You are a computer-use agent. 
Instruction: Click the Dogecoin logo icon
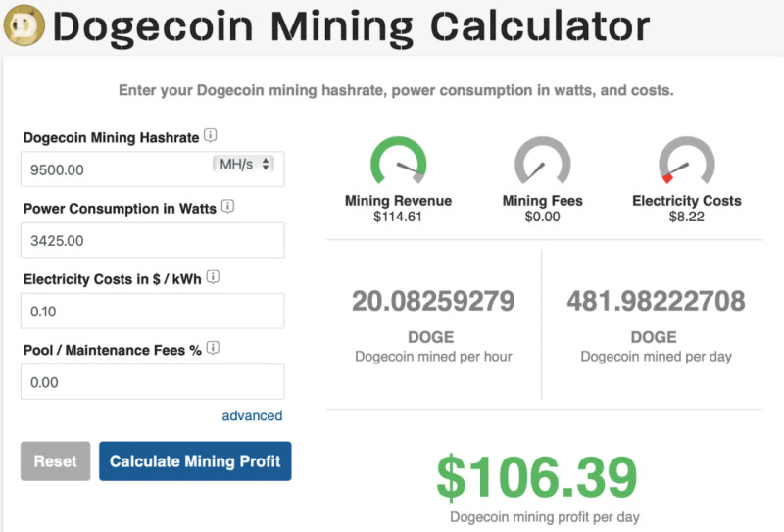click(24, 26)
